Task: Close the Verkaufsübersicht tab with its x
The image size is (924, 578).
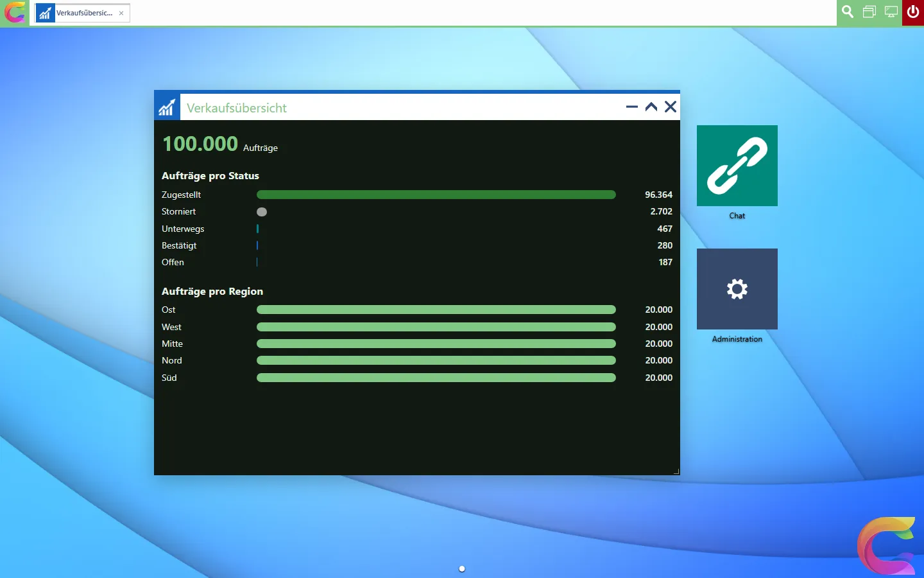Action: [121, 13]
